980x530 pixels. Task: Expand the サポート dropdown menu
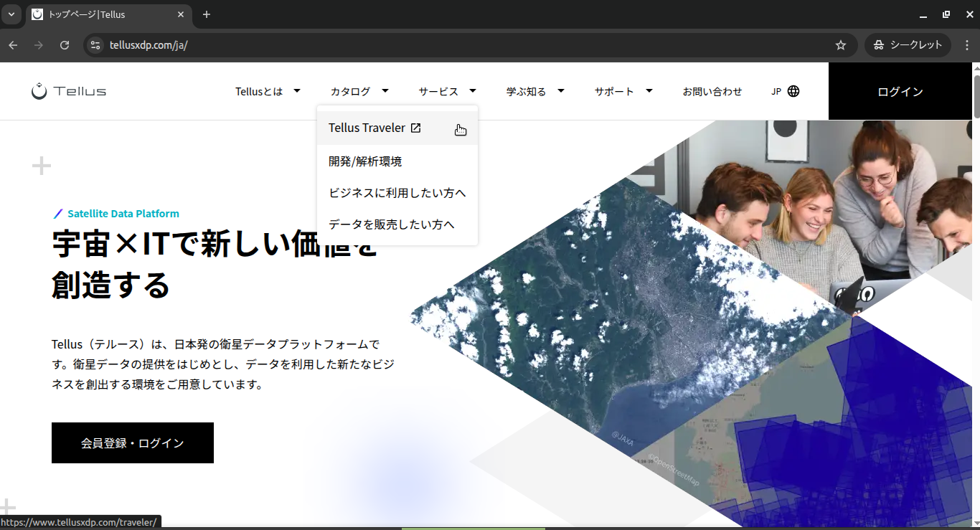623,91
